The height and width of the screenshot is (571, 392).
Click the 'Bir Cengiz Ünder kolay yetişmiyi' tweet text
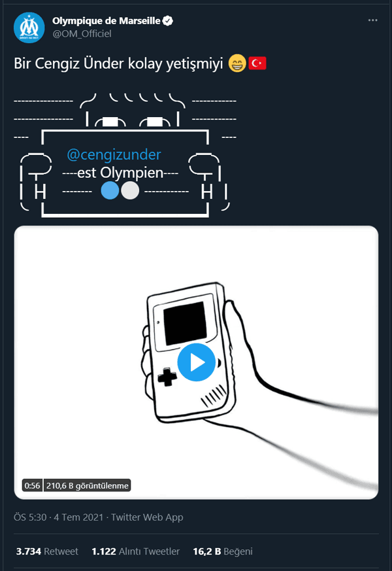coord(118,63)
